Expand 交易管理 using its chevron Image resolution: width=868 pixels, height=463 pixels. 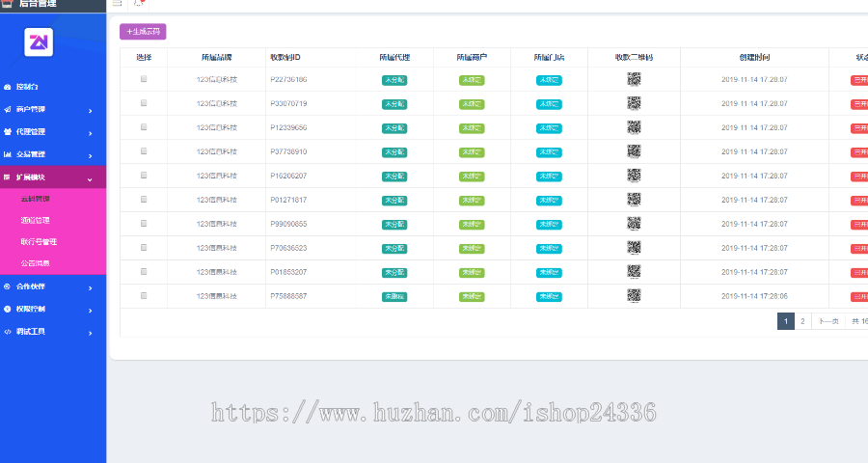point(91,156)
